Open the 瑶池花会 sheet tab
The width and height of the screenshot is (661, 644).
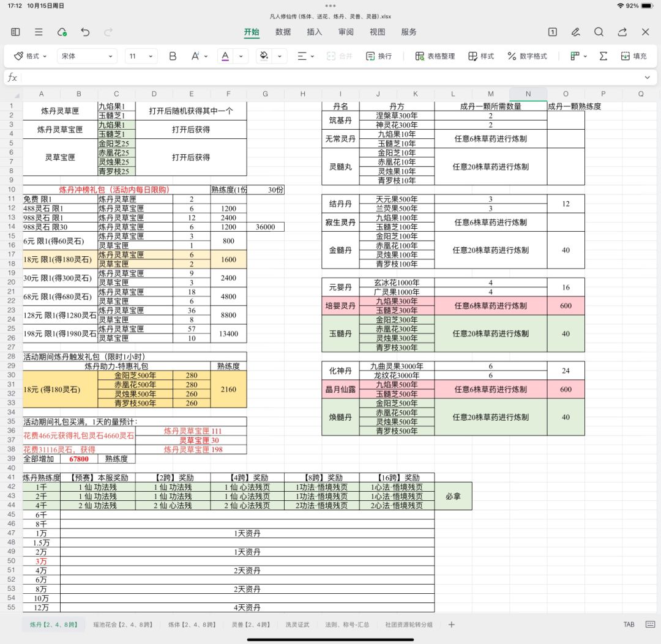(122, 624)
